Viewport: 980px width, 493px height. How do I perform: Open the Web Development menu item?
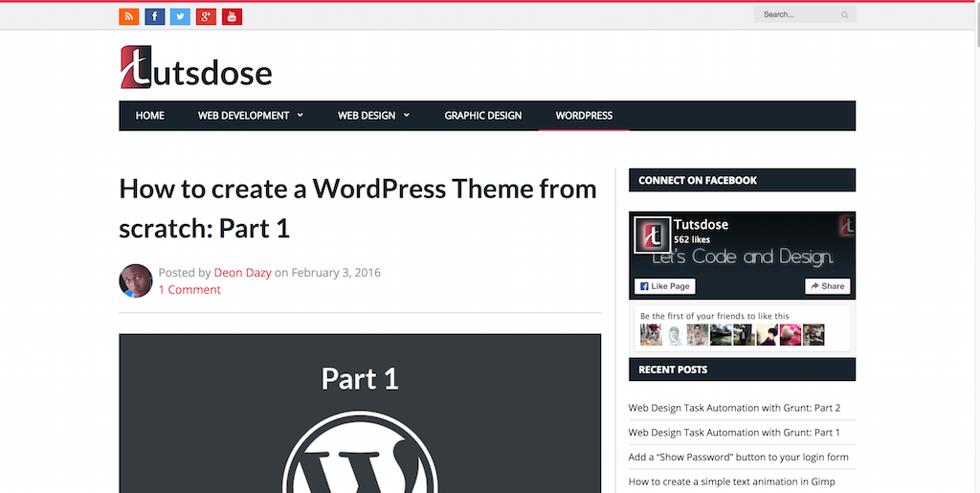pos(244,116)
